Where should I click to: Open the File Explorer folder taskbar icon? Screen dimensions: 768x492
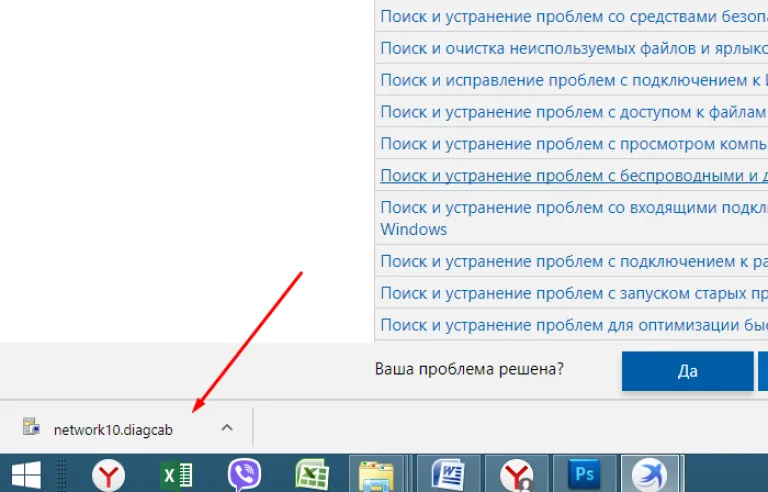tap(376, 475)
